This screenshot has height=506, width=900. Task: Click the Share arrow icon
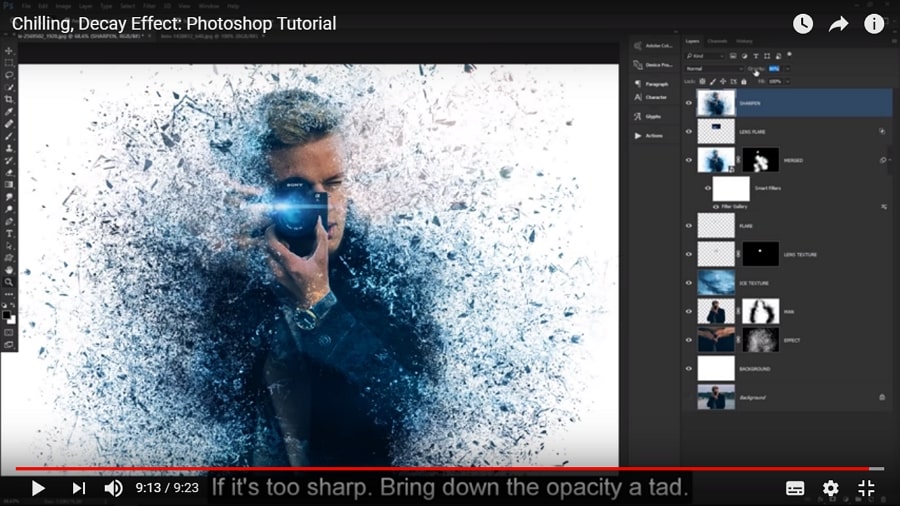[x=838, y=24]
